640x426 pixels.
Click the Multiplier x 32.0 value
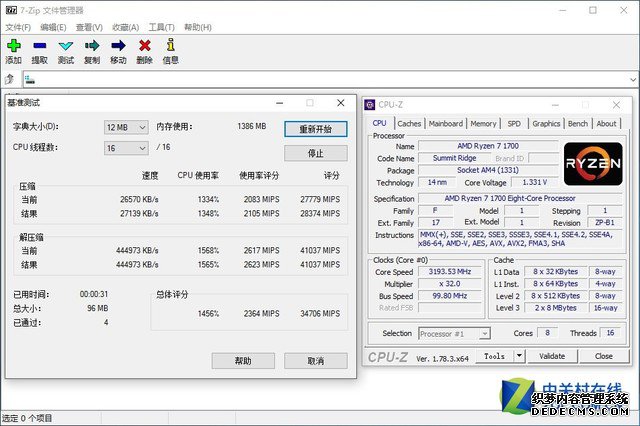(x=449, y=284)
